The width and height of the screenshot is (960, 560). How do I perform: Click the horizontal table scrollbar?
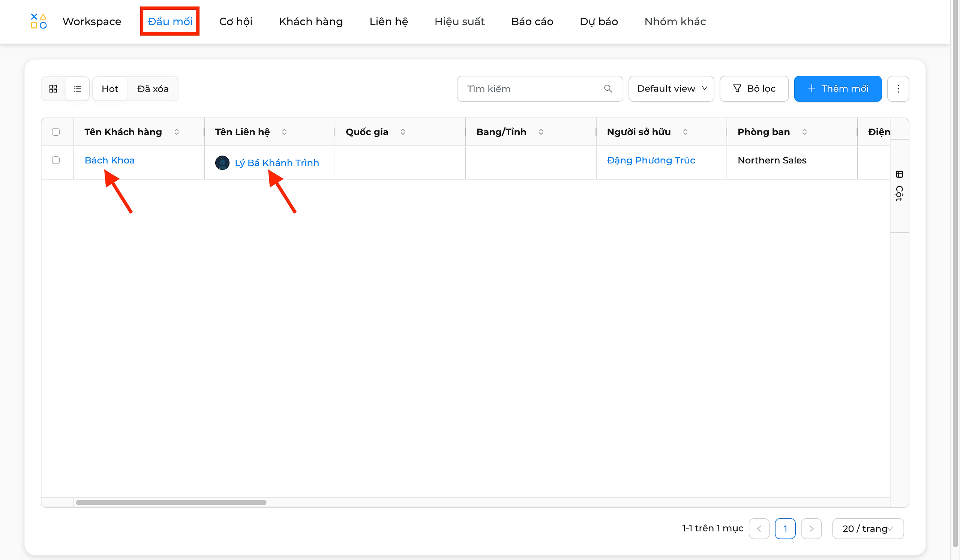click(x=171, y=503)
